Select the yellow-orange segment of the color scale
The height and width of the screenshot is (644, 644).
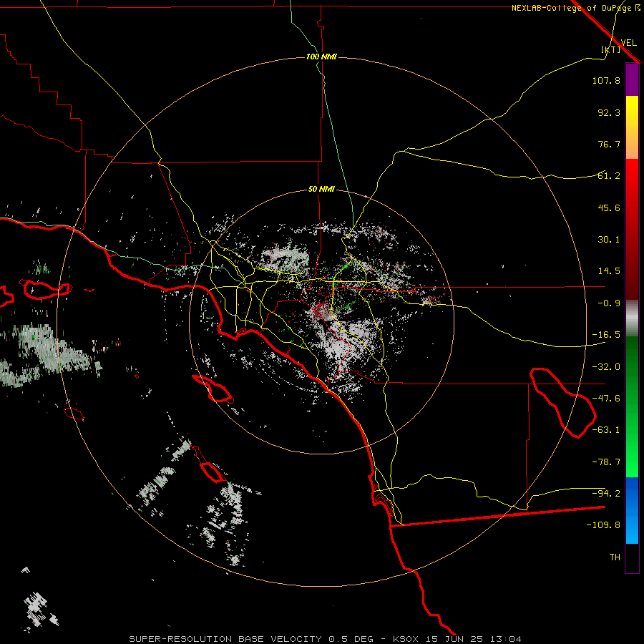click(632, 127)
